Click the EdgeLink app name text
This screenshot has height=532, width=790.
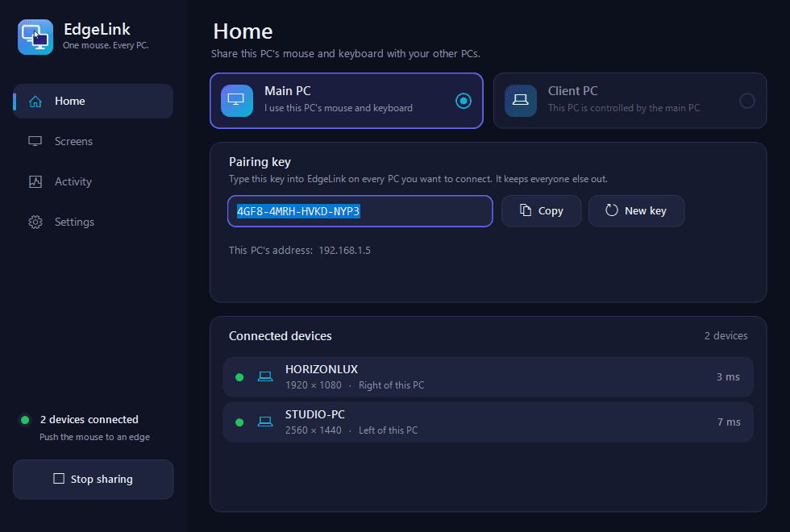point(97,29)
